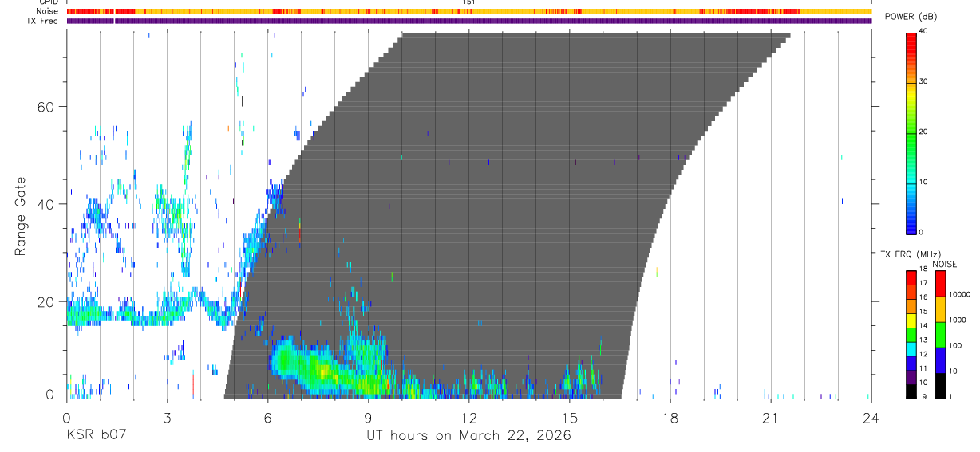Click the purple segment of TX FRQ colorbar
The width and height of the screenshot is (980, 452).
coord(911,379)
